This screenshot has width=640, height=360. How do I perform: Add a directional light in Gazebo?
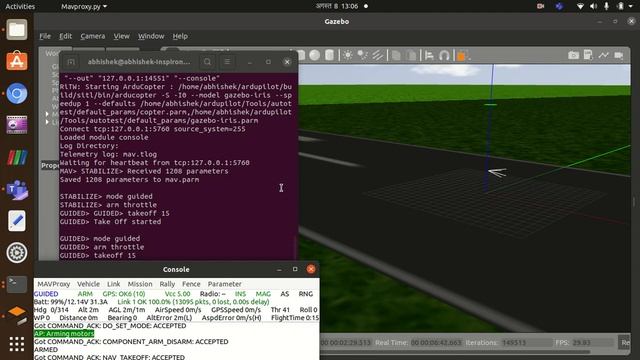tap(378, 55)
